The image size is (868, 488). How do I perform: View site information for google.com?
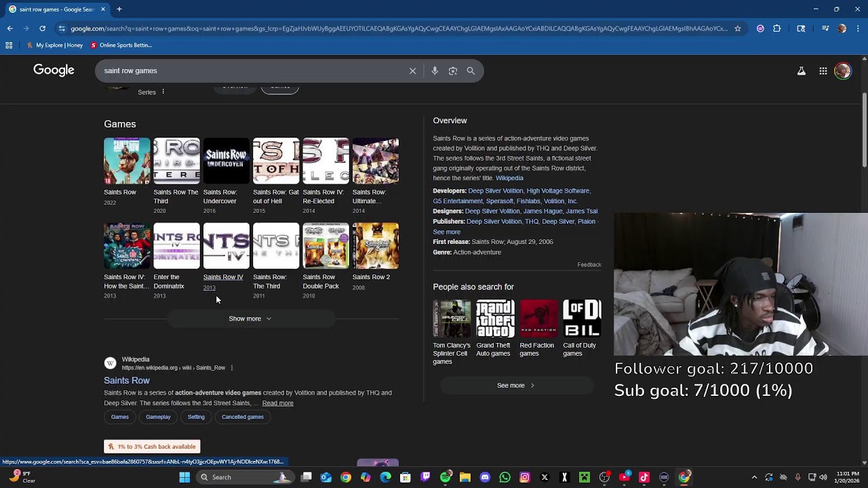coord(62,28)
